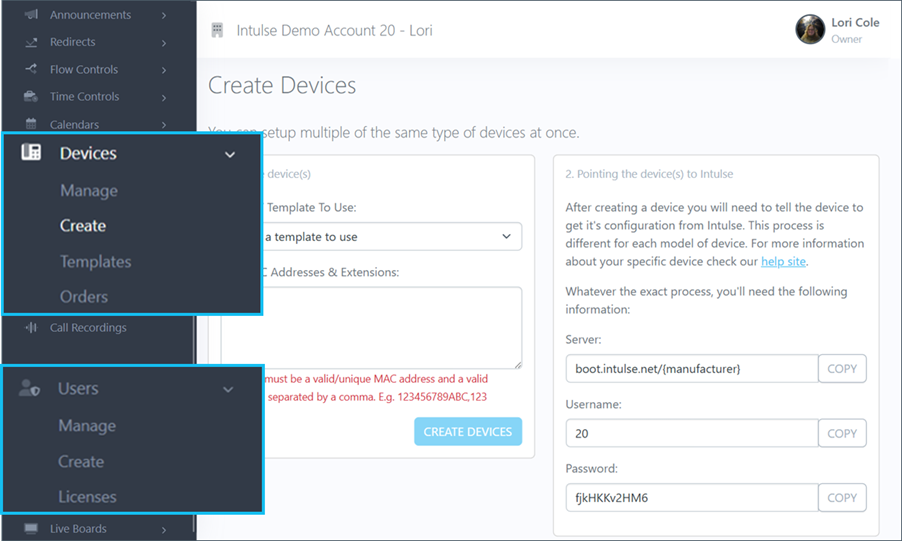This screenshot has width=902, height=541.
Task: Open Templates under Devices
Action: [95, 262]
